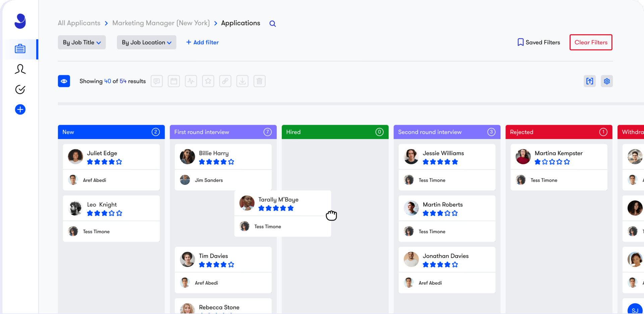The image size is (644, 314).
Task: Open Martina Kempster's applicant card name
Action: (x=559, y=153)
